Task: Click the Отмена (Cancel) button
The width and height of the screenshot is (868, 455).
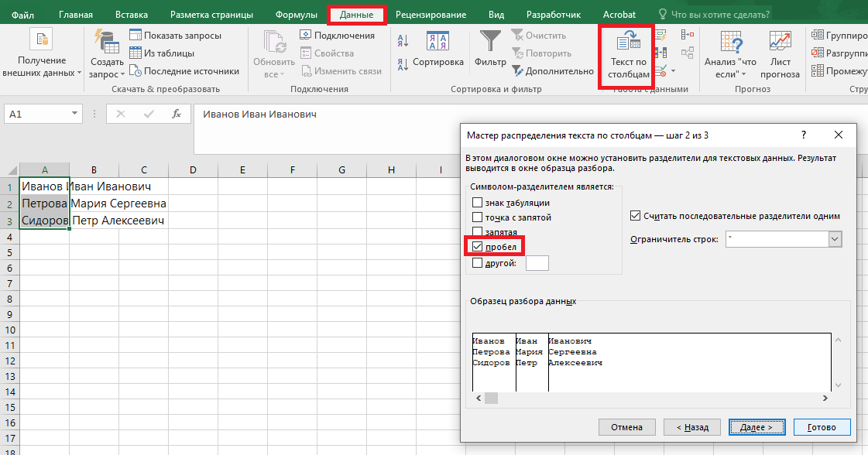Action: tap(627, 427)
